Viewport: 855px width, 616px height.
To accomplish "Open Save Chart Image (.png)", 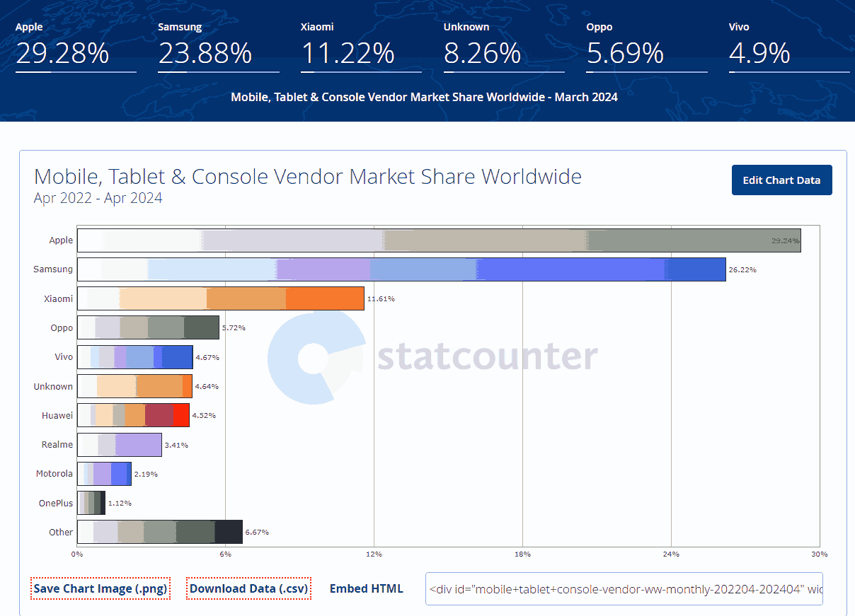I will click(x=100, y=588).
